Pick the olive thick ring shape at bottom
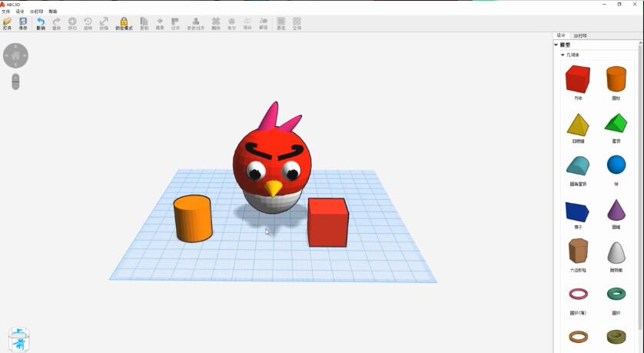Screen dimensions: 644x353 pyautogui.click(x=616, y=337)
